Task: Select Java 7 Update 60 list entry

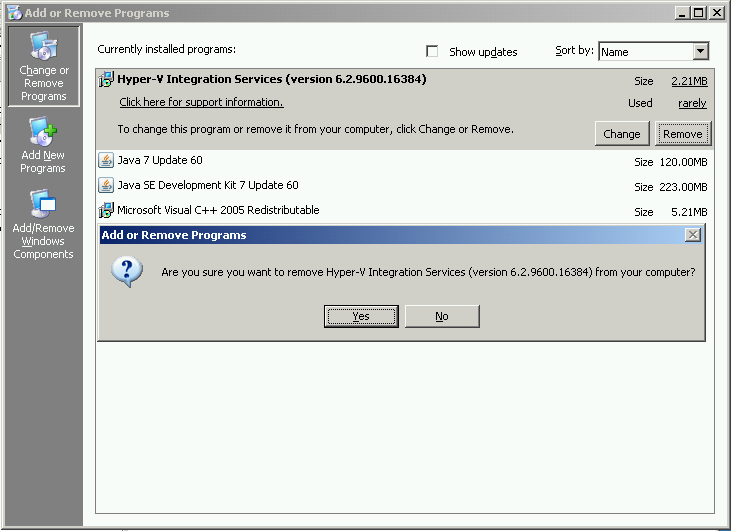Action: coord(160,160)
